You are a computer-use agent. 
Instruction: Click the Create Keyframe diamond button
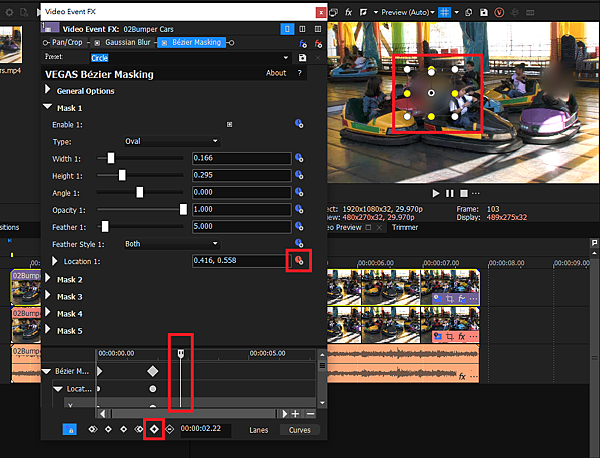154,429
